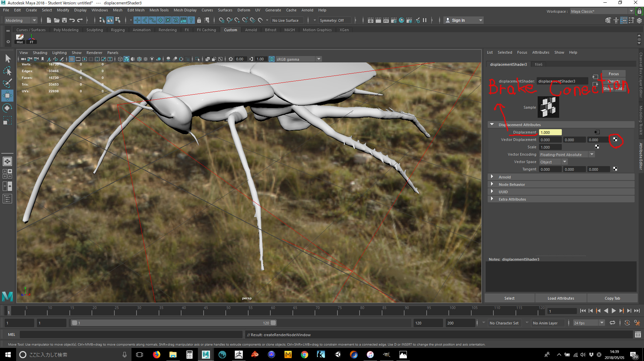644x361 pixels.
Task: Click the Displacement value field
Action: point(550,133)
